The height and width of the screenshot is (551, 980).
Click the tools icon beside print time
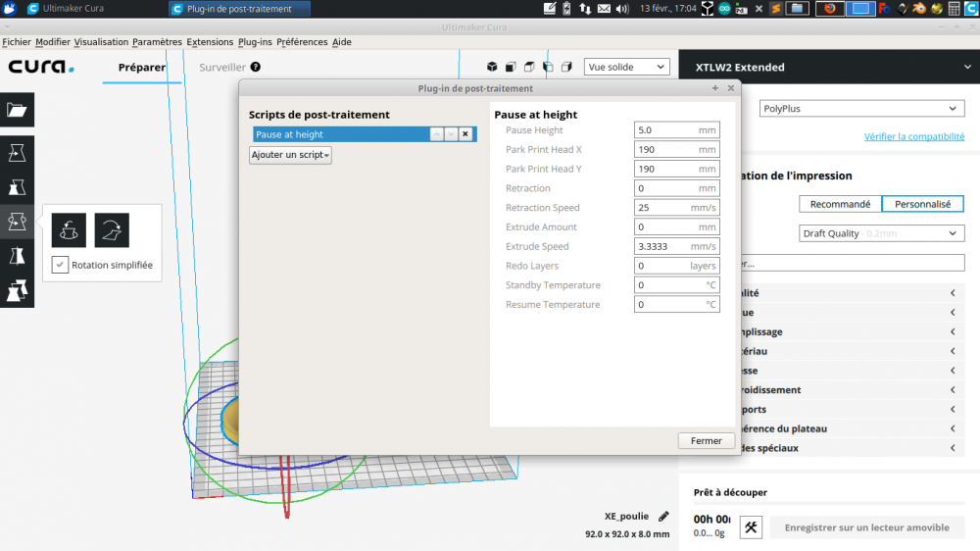[751, 527]
